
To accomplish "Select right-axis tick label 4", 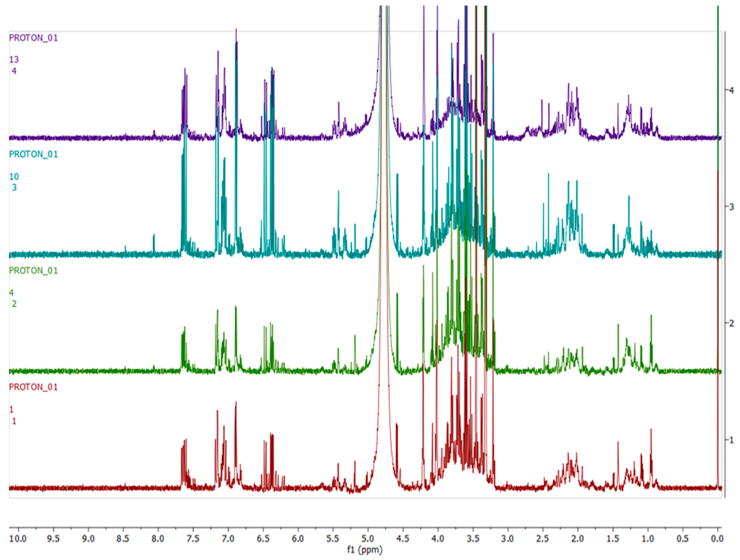I will 732,90.
